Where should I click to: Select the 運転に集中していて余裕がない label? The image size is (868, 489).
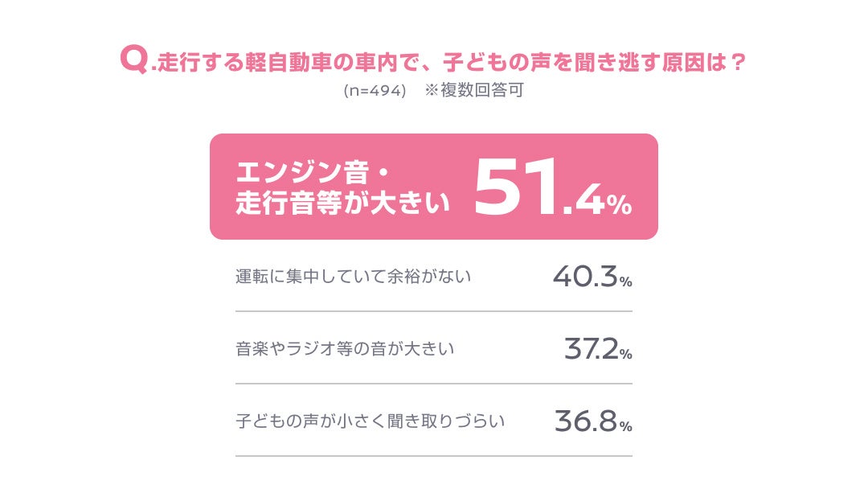pyautogui.click(x=353, y=277)
